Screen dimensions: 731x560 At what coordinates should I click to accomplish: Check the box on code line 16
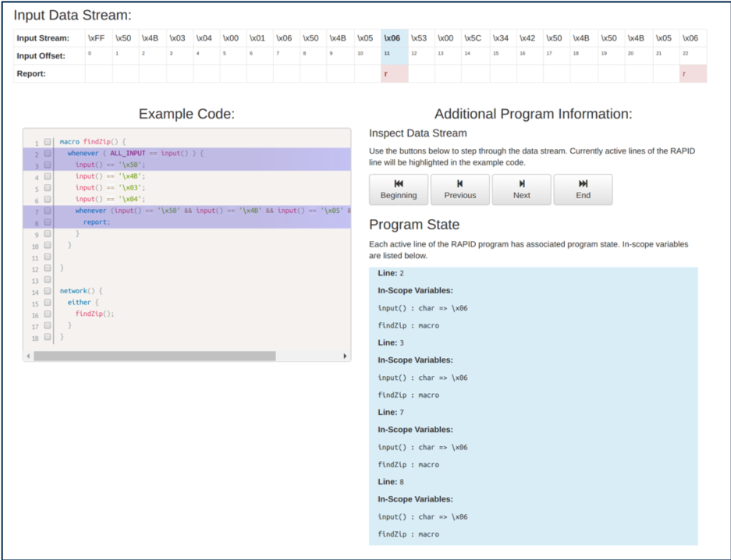coord(48,314)
